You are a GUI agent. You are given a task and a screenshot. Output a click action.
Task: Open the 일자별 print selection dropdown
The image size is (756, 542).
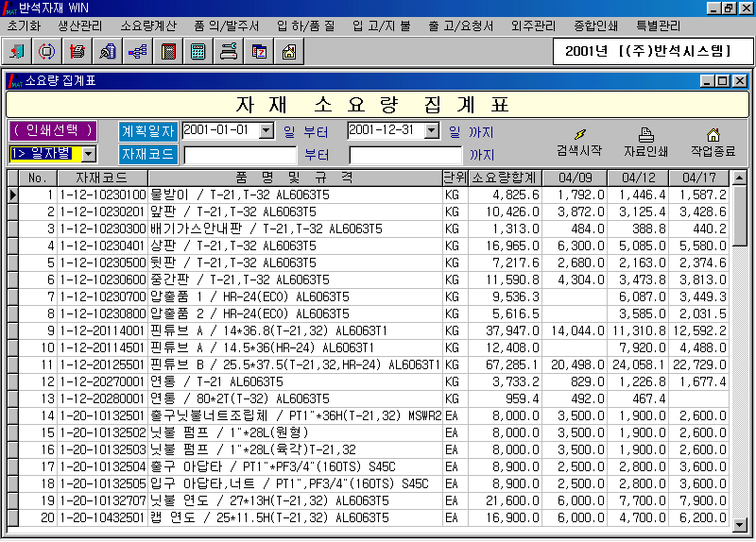pyautogui.click(x=88, y=154)
